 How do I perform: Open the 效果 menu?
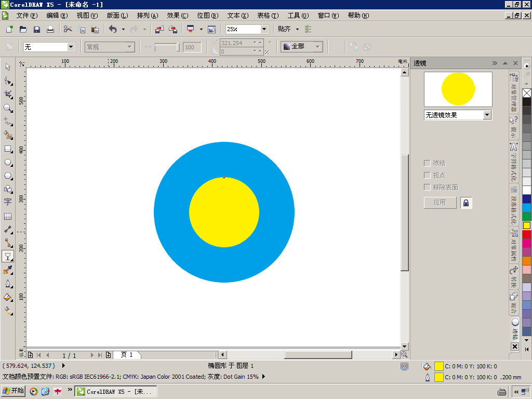click(177, 16)
